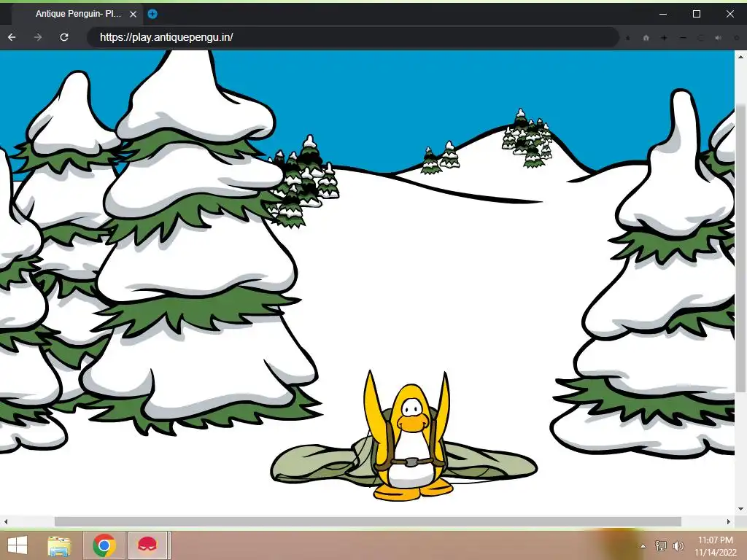Mute audio using the toolbar speaker icon

point(718,38)
